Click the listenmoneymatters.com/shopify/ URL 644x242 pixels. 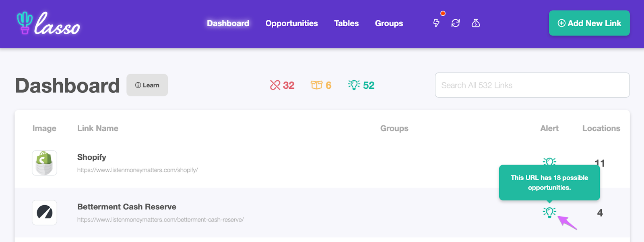click(138, 170)
